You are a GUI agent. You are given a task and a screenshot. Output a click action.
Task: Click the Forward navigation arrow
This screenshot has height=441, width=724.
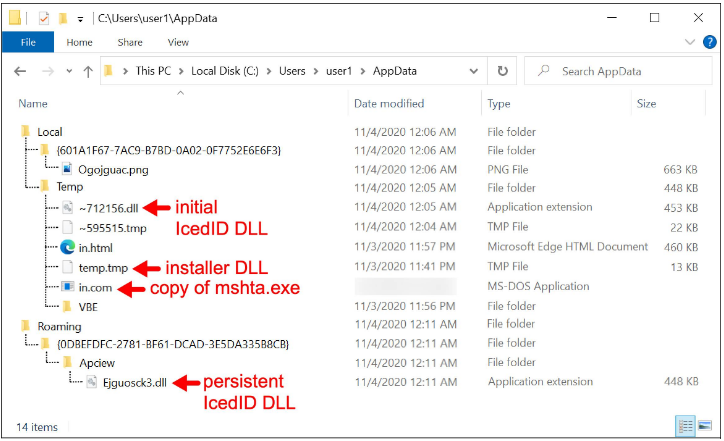pos(46,72)
